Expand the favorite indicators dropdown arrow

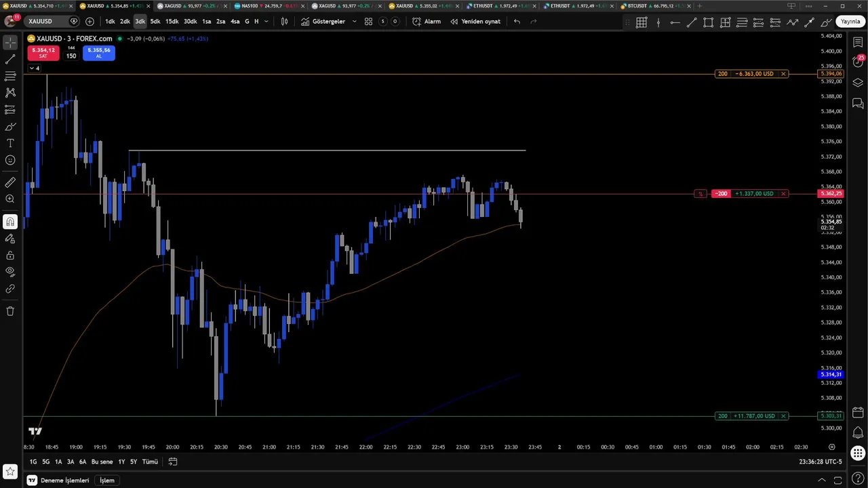click(355, 22)
